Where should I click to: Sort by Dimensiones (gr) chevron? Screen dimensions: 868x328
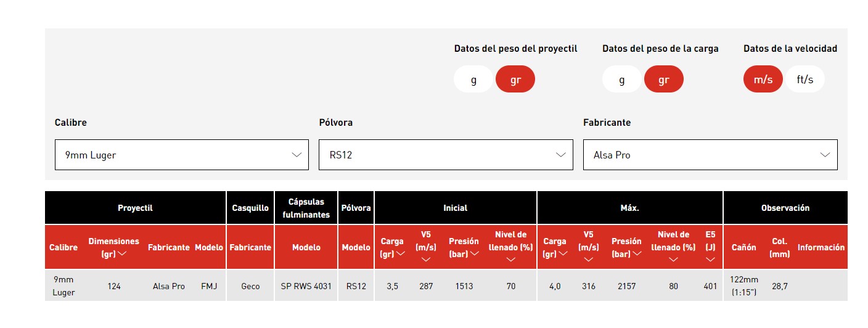point(122,253)
